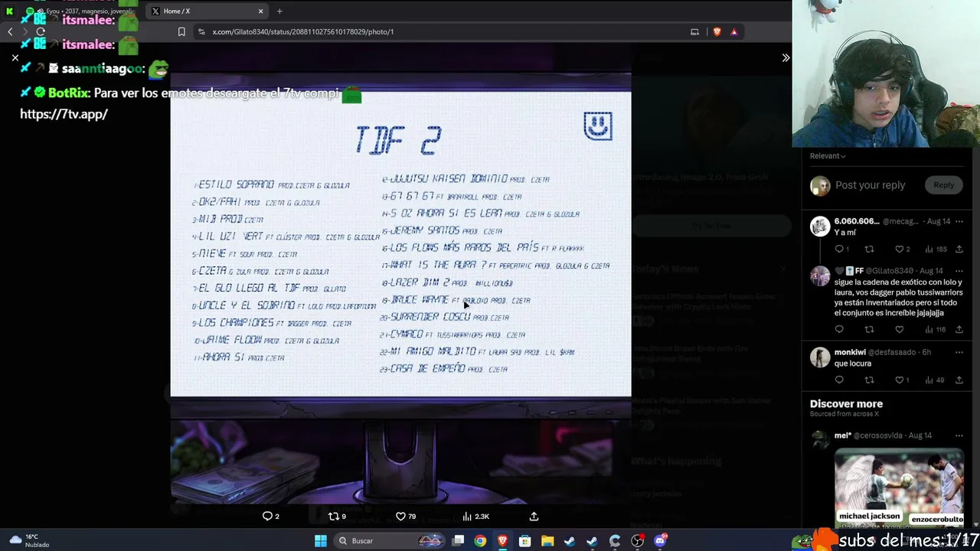The height and width of the screenshot is (551, 980).
Task: Like the FF 'sigue la cadena' comment
Action: click(x=900, y=330)
